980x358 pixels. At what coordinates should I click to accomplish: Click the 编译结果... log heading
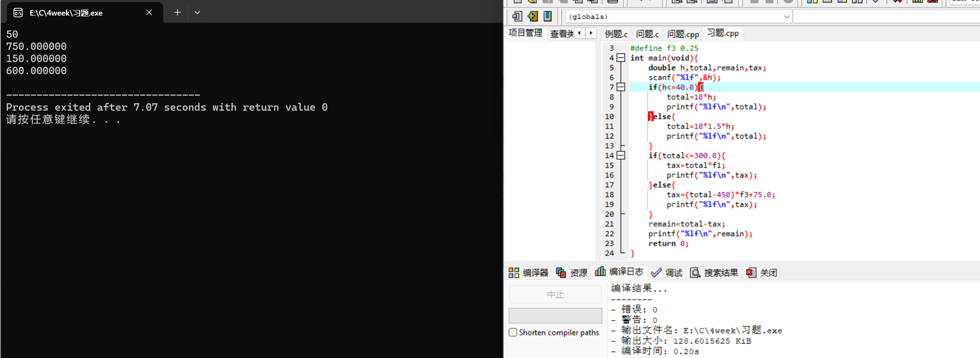tap(639, 288)
